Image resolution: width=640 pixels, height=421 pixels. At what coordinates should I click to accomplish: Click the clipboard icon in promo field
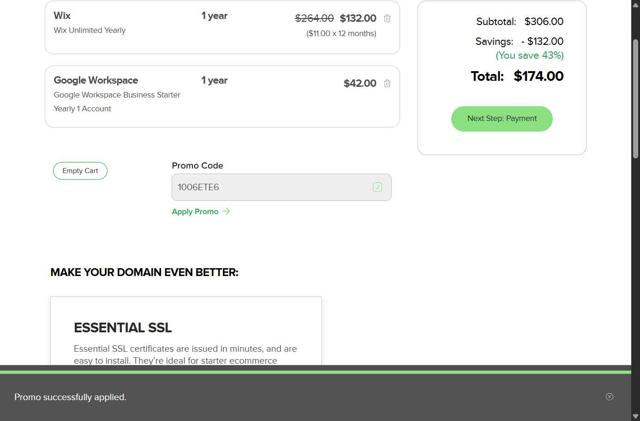click(x=377, y=187)
